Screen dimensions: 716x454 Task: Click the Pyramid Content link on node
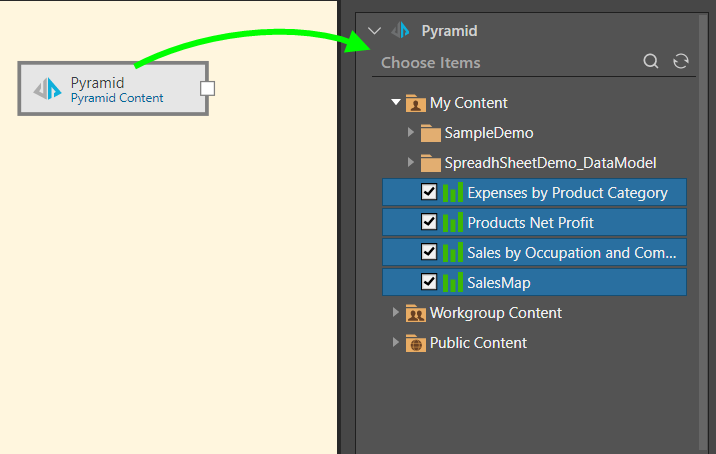[117, 98]
